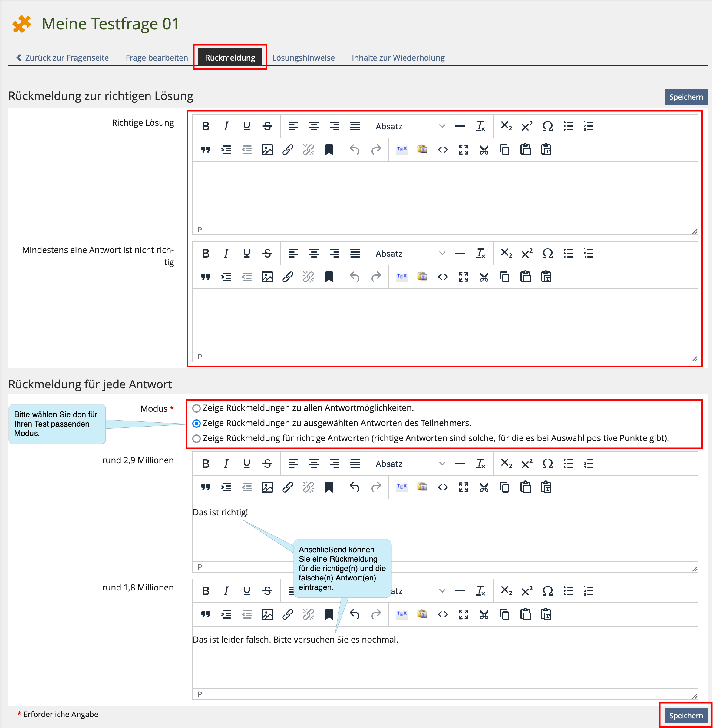Select 'Zeige Rückmeldungen zu allen Antwortmöglichkeiten' mode

(x=196, y=408)
